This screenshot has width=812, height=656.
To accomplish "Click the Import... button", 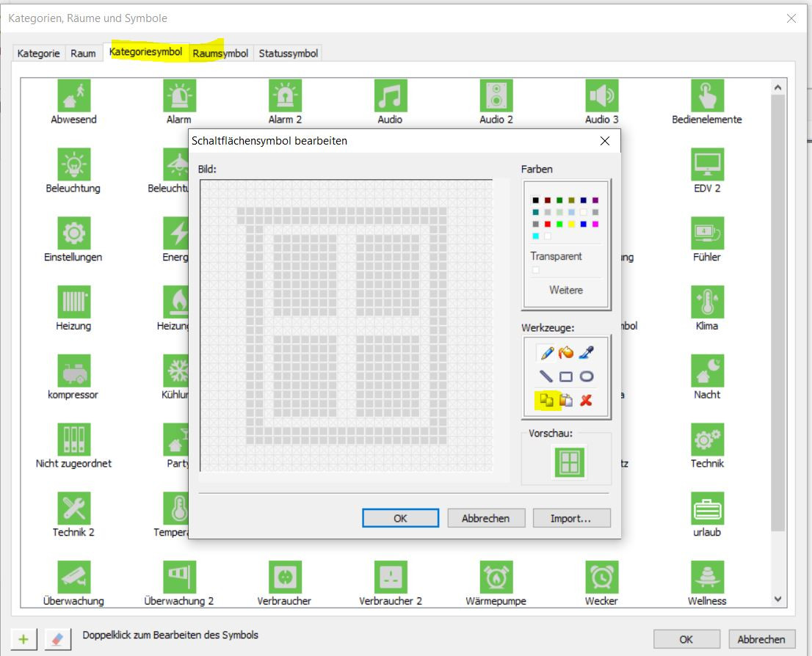I will click(x=571, y=518).
